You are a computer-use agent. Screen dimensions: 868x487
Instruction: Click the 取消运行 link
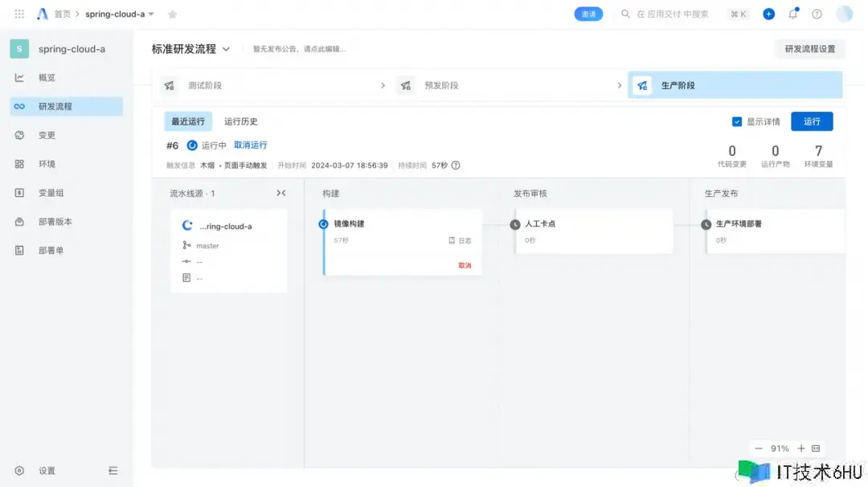(250, 145)
